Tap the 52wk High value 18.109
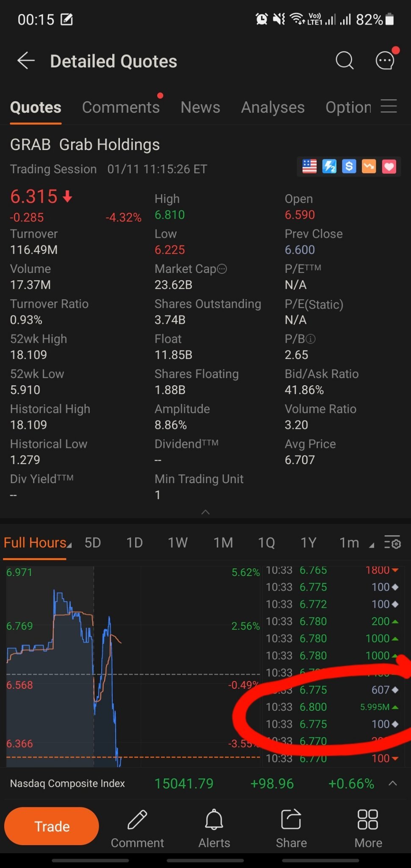 pos(28,355)
